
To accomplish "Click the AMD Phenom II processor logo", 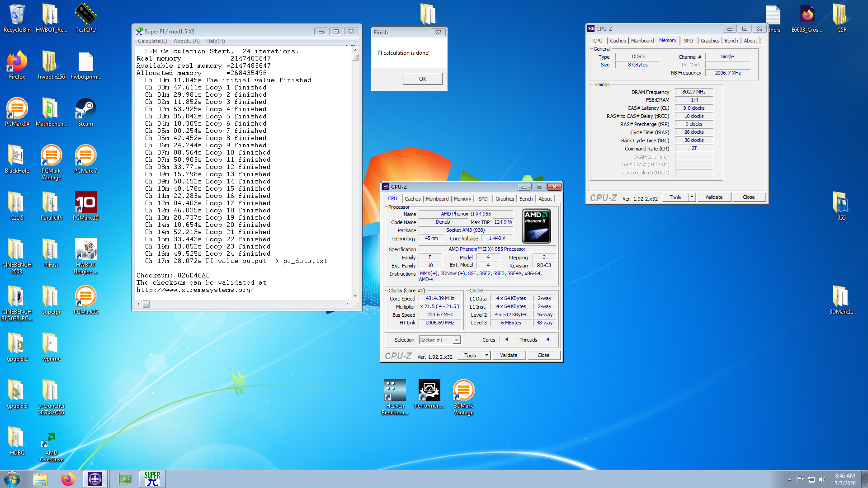I will coord(536,226).
